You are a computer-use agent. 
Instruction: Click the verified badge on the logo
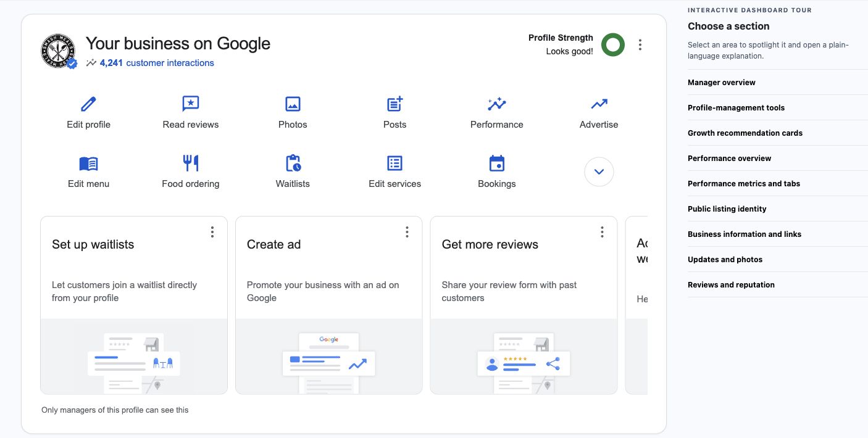coord(72,64)
